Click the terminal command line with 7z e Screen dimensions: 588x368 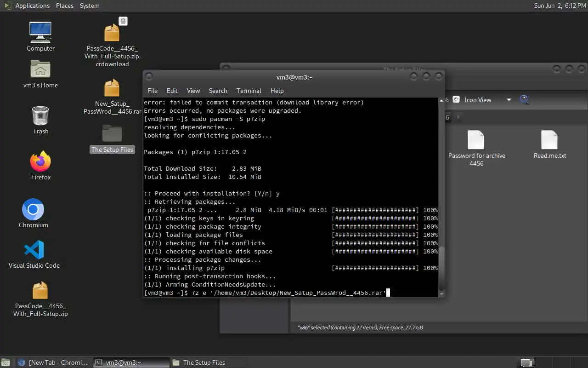coord(267,293)
